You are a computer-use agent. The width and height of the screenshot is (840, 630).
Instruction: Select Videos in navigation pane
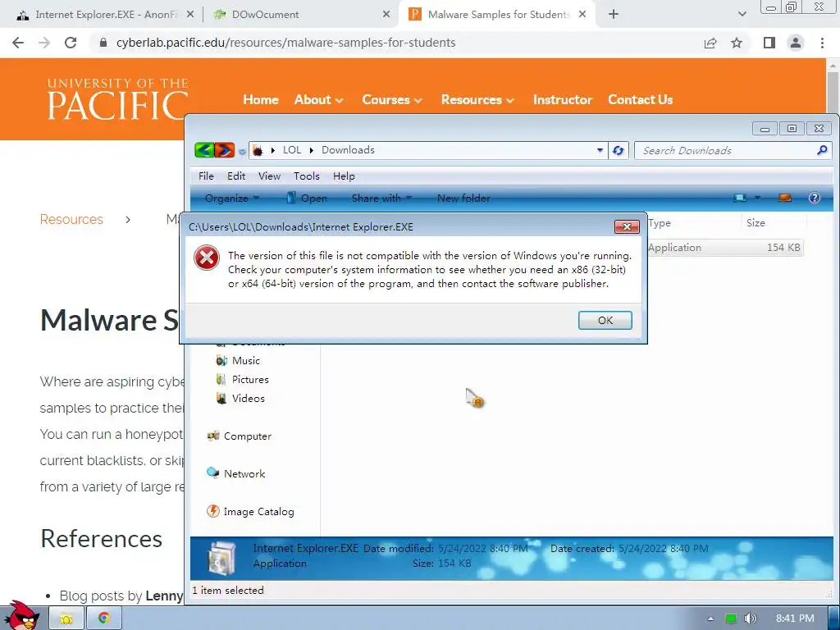[x=240, y=398]
